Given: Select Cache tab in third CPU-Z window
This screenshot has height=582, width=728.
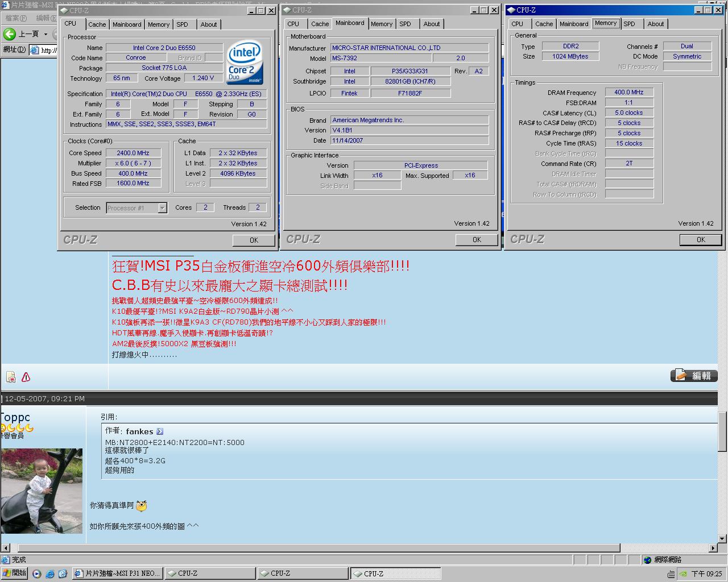Looking at the screenshot, I should [x=544, y=24].
